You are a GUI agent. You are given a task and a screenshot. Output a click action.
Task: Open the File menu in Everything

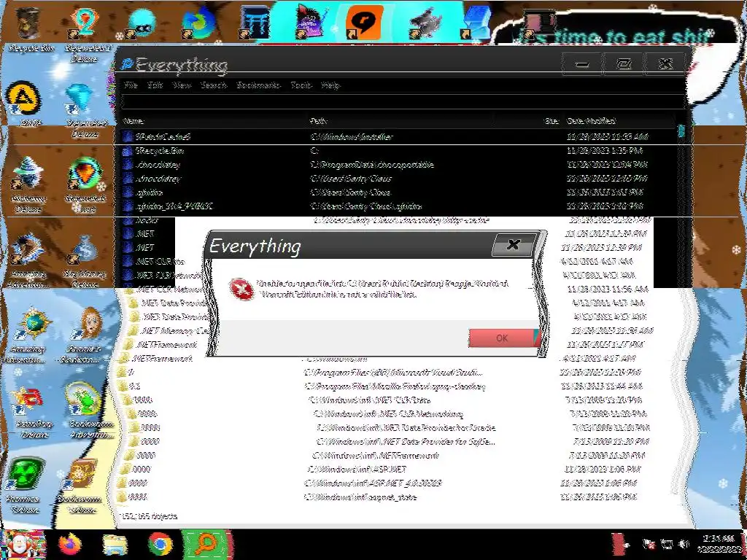point(131,85)
